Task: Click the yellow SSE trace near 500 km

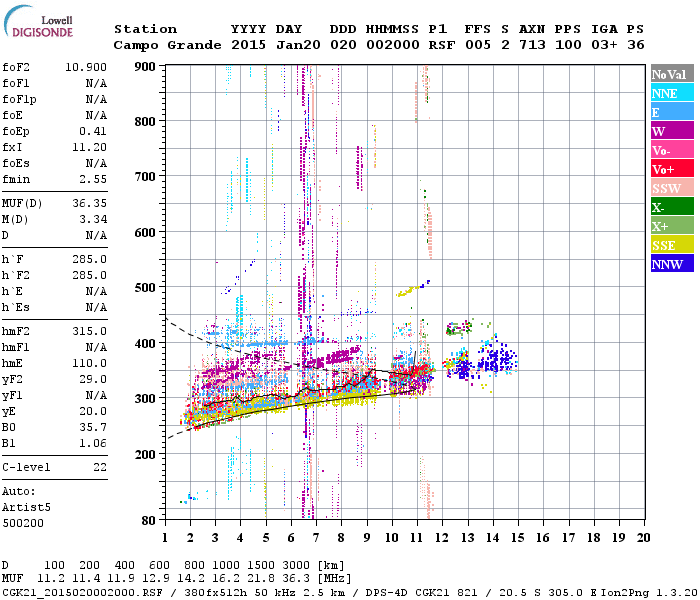Action: coord(408,291)
